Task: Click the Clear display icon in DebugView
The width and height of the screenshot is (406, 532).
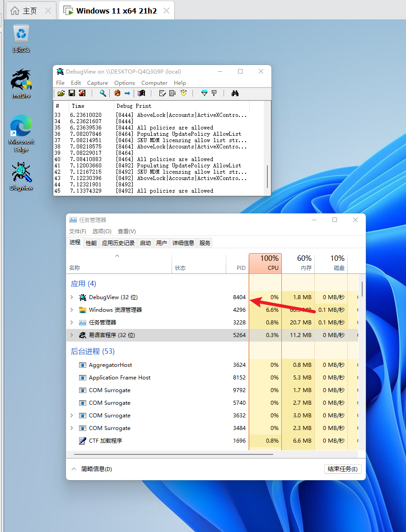Action: click(x=82, y=93)
